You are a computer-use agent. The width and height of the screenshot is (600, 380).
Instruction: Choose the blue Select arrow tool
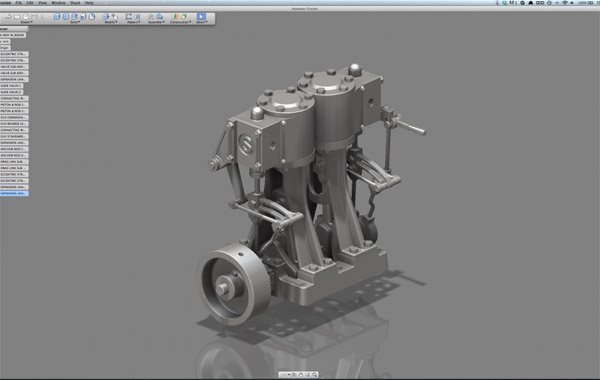point(201,16)
